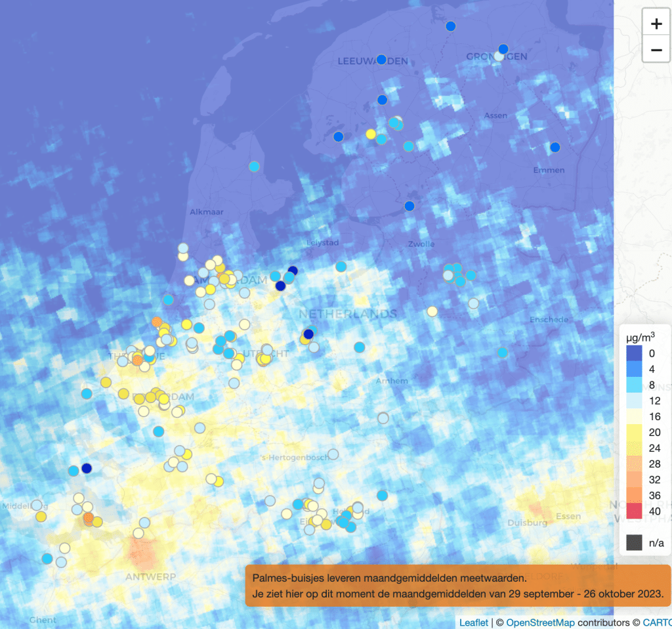Click the blue marker on Leeuwarden label
The height and width of the screenshot is (629, 672).
pyautogui.click(x=382, y=60)
